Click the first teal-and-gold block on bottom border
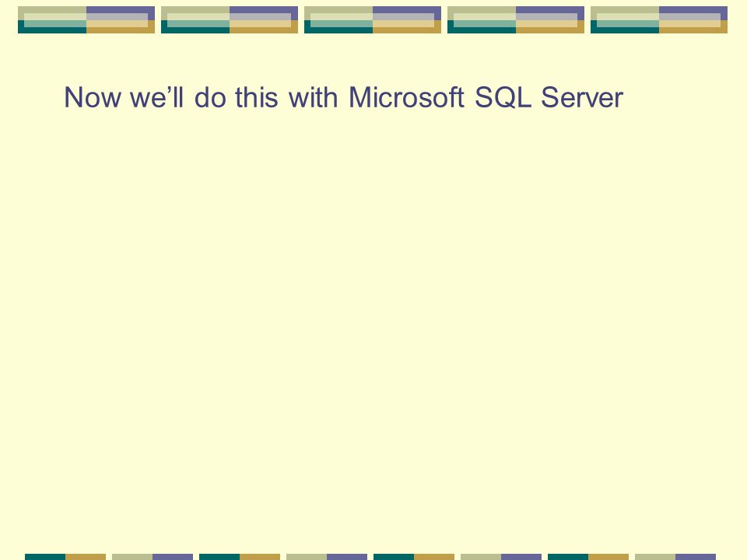This screenshot has width=747, height=560. click(65, 557)
